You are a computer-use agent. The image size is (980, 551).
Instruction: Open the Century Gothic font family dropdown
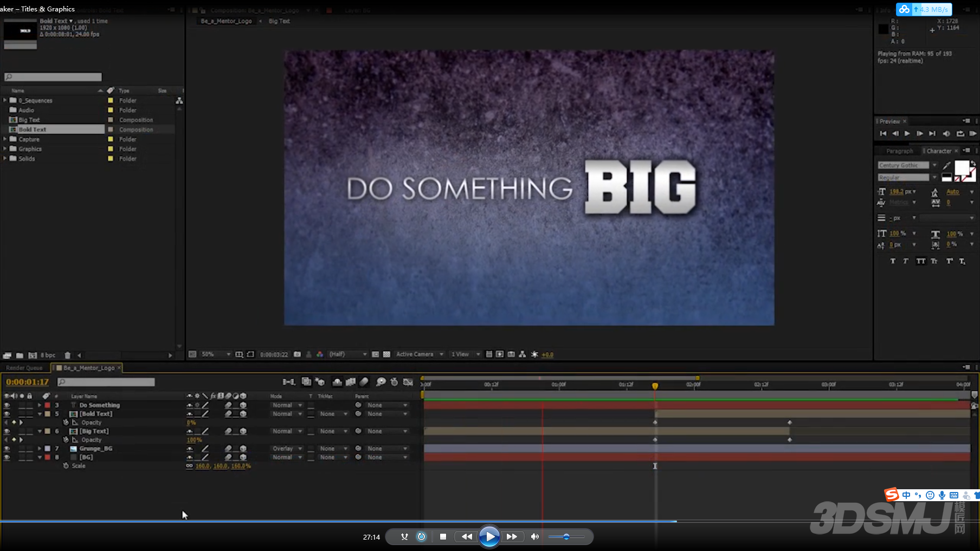(934, 165)
